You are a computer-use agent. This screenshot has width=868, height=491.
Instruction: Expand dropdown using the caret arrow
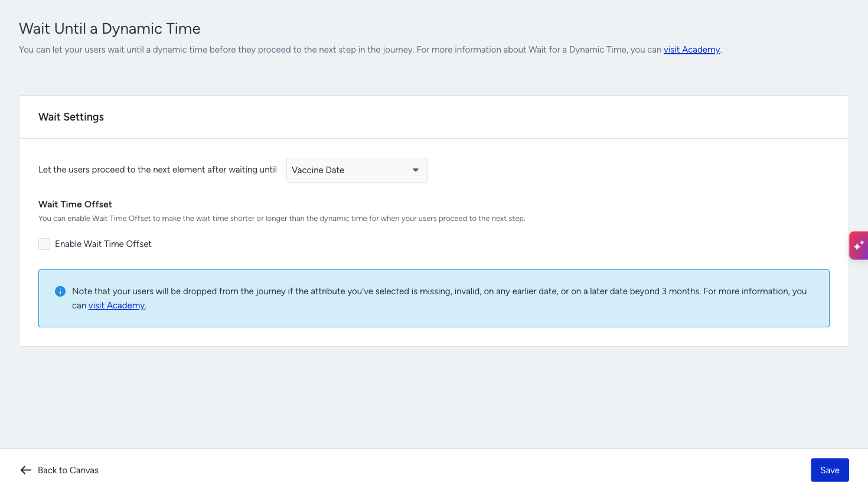click(416, 170)
